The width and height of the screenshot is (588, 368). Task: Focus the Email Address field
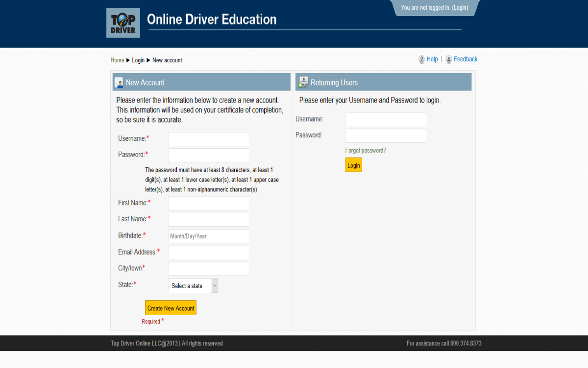(209, 253)
